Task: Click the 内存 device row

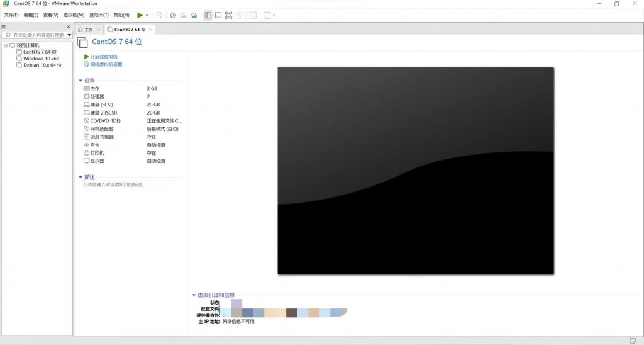Action: [x=132, y=88]
